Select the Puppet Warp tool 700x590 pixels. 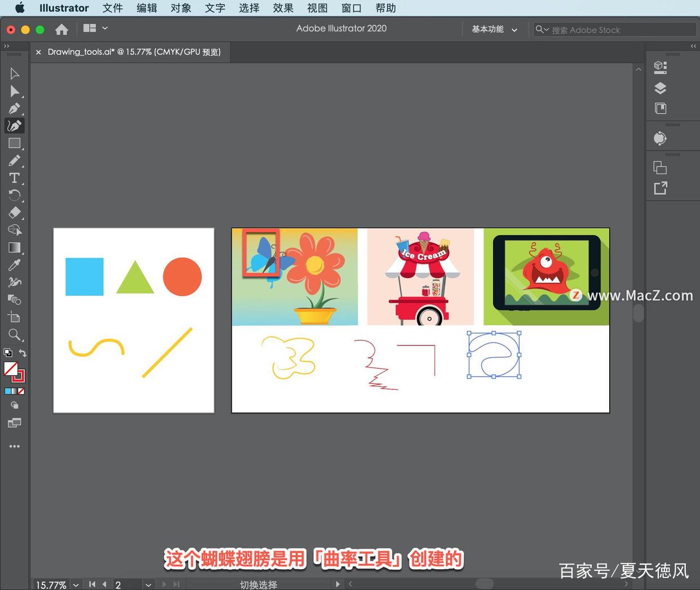(x=15, y=282)
